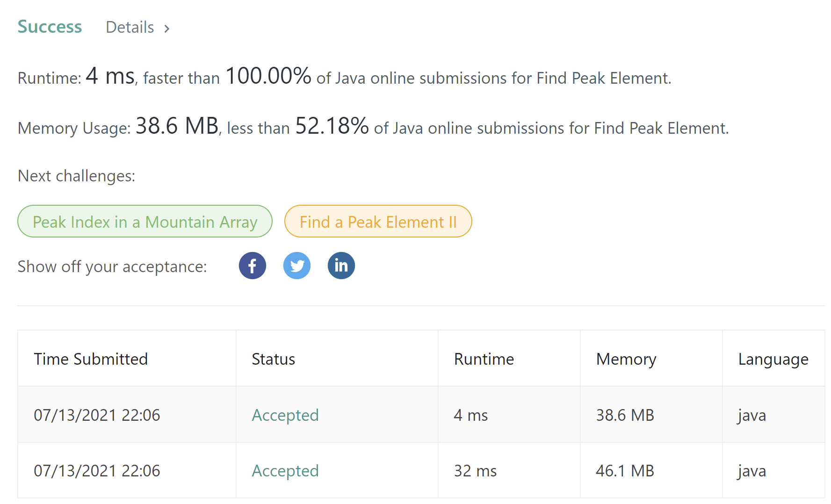Screen dimensions: 831x504
Task: Click the Success status heading
Action: (x=50, y=27)
